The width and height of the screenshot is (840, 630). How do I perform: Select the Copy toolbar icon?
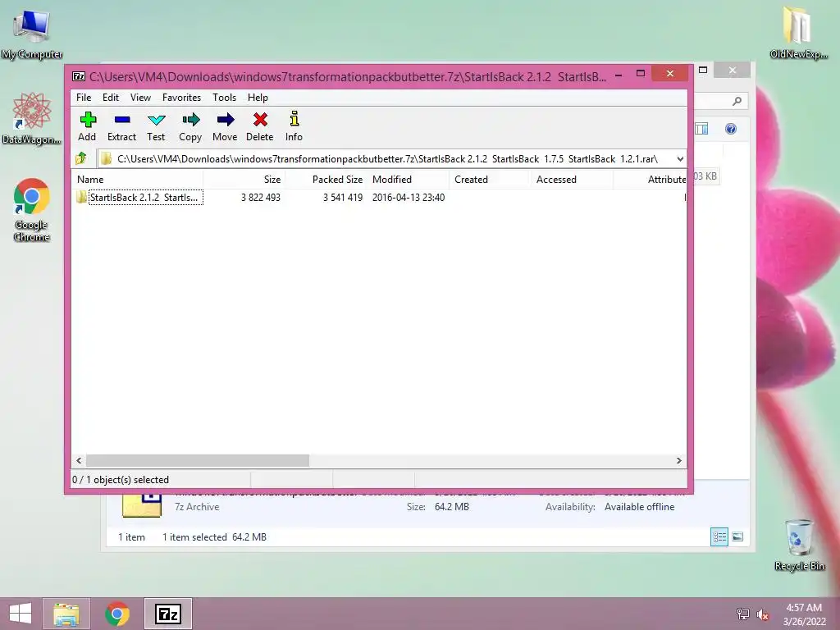[x=190, y=126]
